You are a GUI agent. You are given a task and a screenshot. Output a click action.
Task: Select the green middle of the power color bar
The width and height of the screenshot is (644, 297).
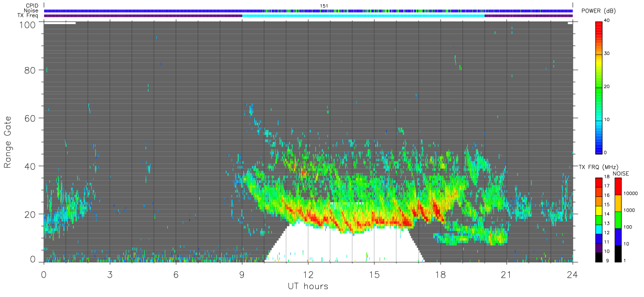599,86
